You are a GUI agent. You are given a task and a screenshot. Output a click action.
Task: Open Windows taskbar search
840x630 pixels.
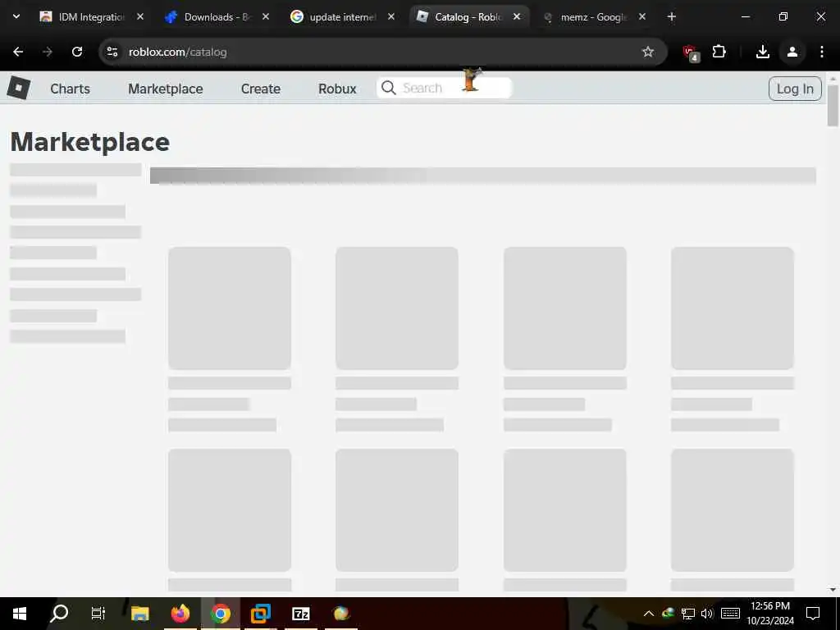[x=59, y=614]
